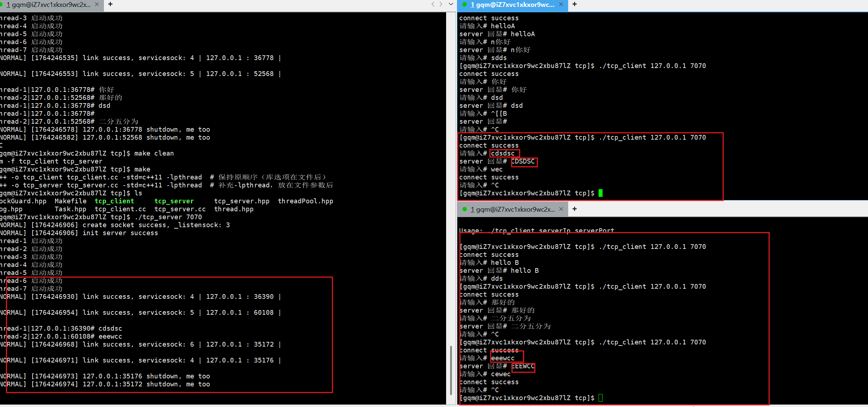Image resolution: width=868 pixels, height=407 pixels.
Task: Focus the hollow cursor in bottom-right terminal
Action: click(600, 398)
